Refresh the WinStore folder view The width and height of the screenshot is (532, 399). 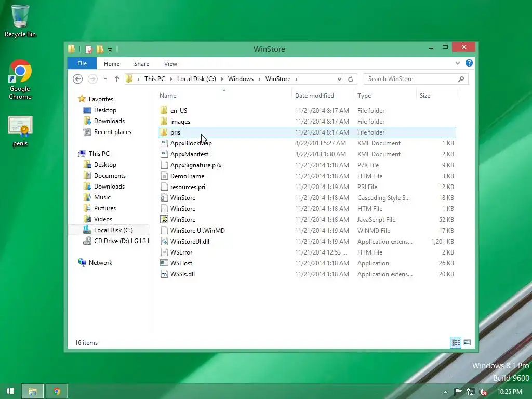[351, 79]
